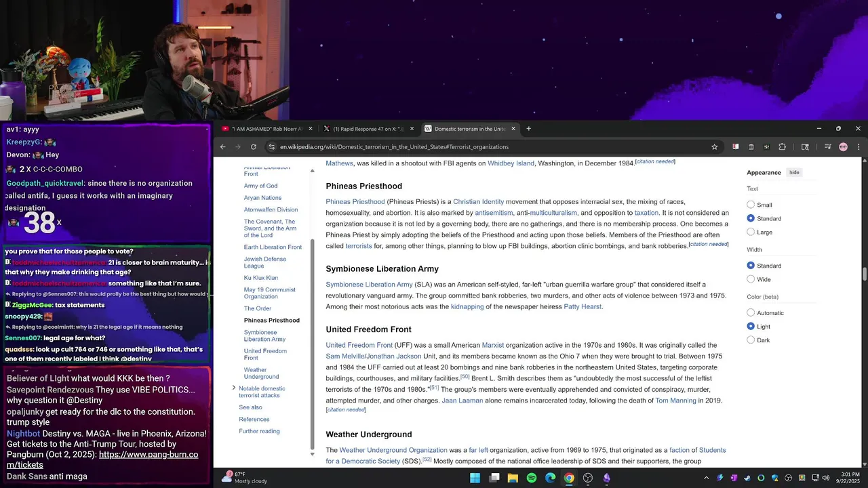Open the Chrome extensions puzzle icon
The width and height of the screenshot is (868, 488).
click(x=782, y=147)
